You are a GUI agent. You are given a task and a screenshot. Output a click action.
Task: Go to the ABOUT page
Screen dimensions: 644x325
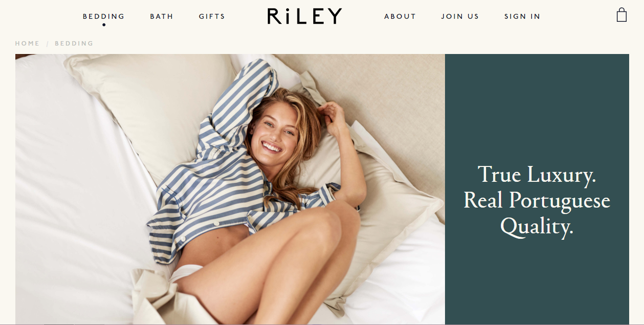point(400,16)
